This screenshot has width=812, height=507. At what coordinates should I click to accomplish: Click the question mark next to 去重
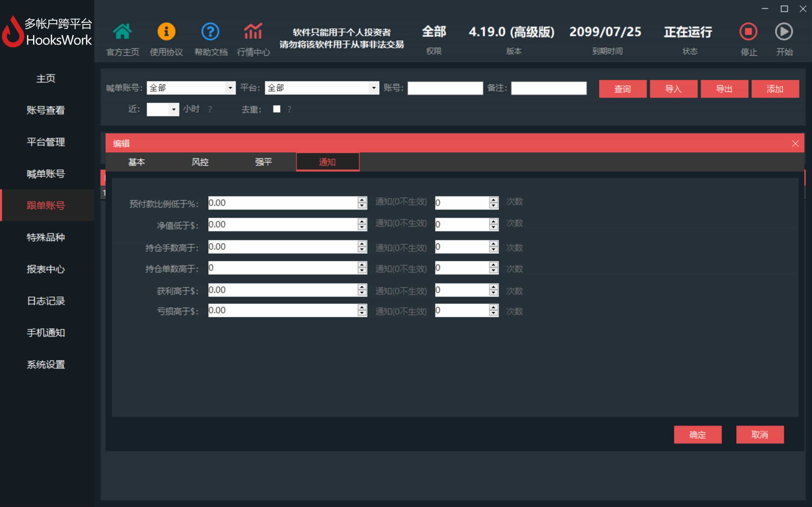click(289, 109)
